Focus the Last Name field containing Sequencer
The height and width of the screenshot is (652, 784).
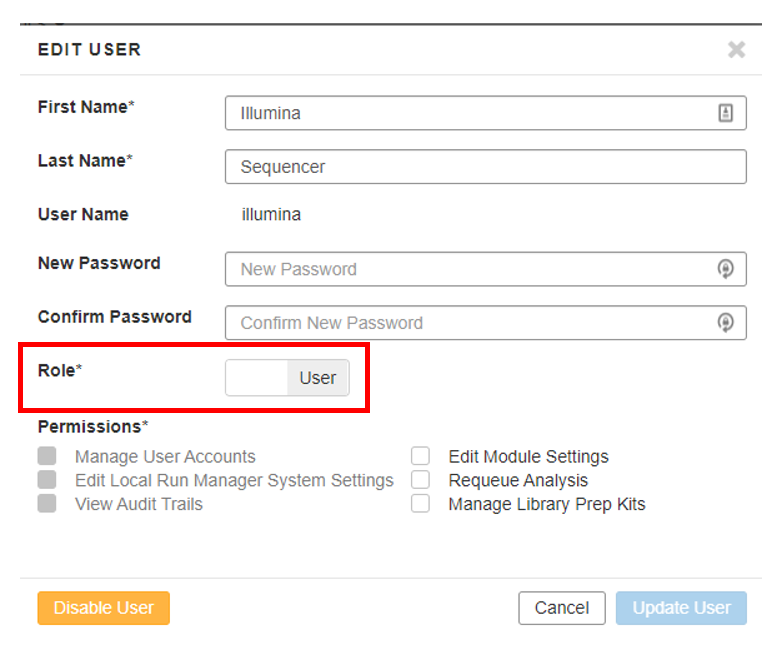tap(485, 167)
